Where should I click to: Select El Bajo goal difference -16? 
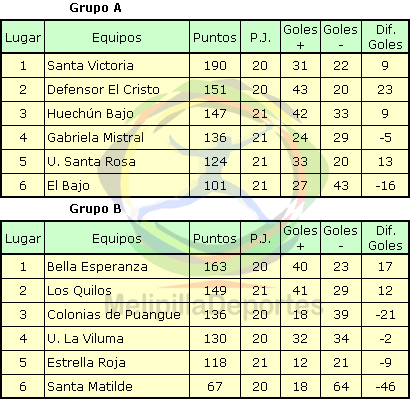(x=385, y=185)
